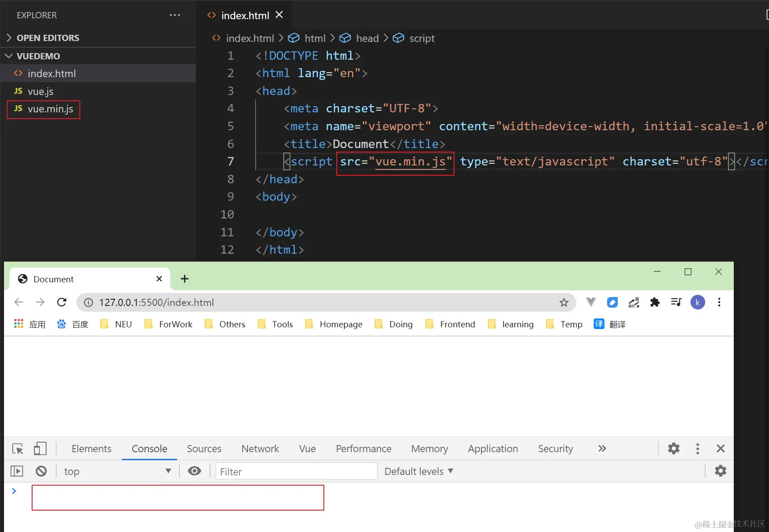Reload the current page
The height and width of the screenshot is (532, 769).
[x=62, y=302]
